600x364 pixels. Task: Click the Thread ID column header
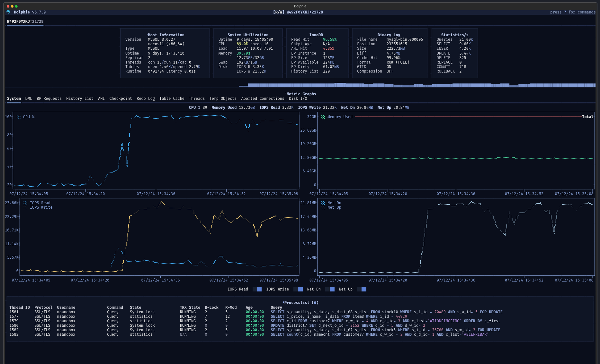point(20,308)
